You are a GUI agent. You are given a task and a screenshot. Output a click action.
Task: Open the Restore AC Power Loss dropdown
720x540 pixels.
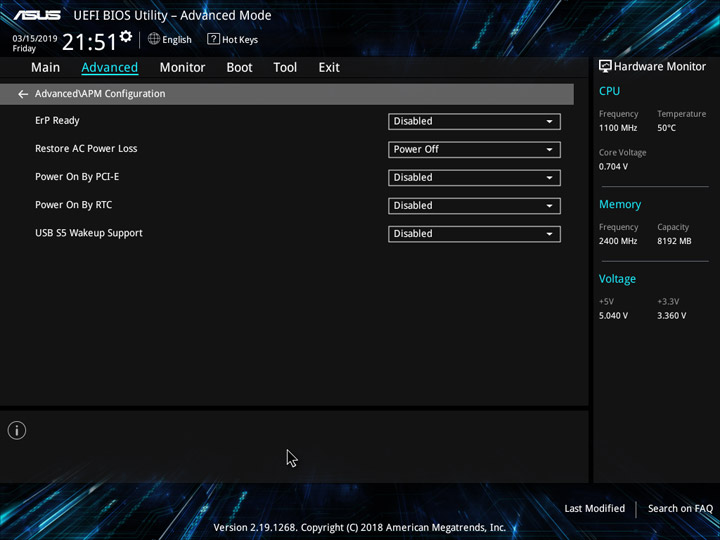click(474, 149)
